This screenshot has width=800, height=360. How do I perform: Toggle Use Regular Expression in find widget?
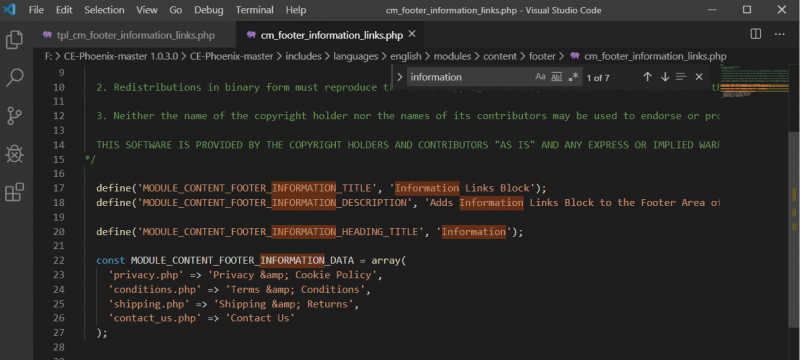click(573, 77)
